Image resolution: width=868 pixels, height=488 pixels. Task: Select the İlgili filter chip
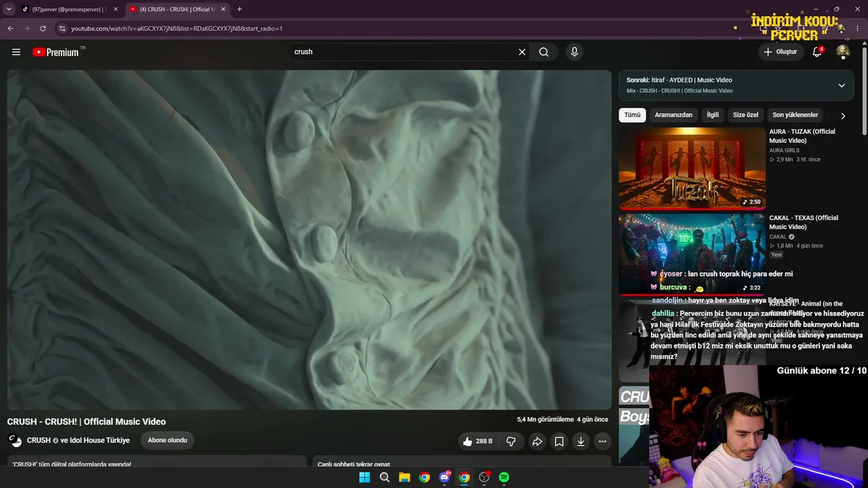point(713,115)
